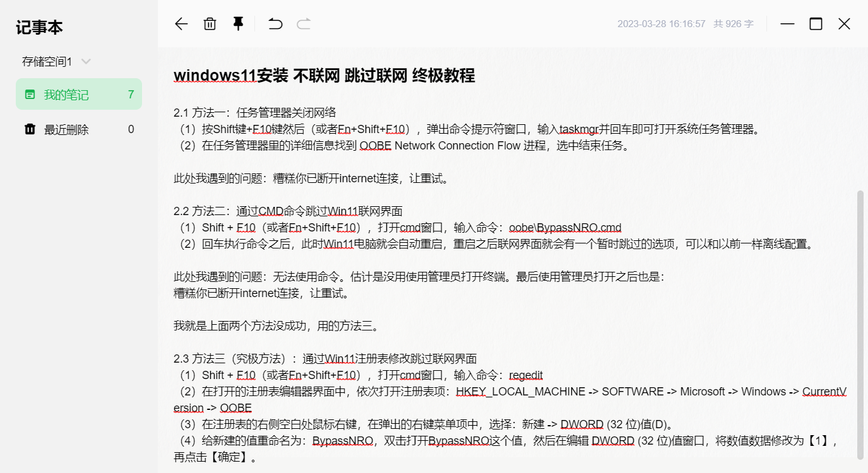Minimize the notepad window
This screenshot has height=473, width=868.
point(787,24)
